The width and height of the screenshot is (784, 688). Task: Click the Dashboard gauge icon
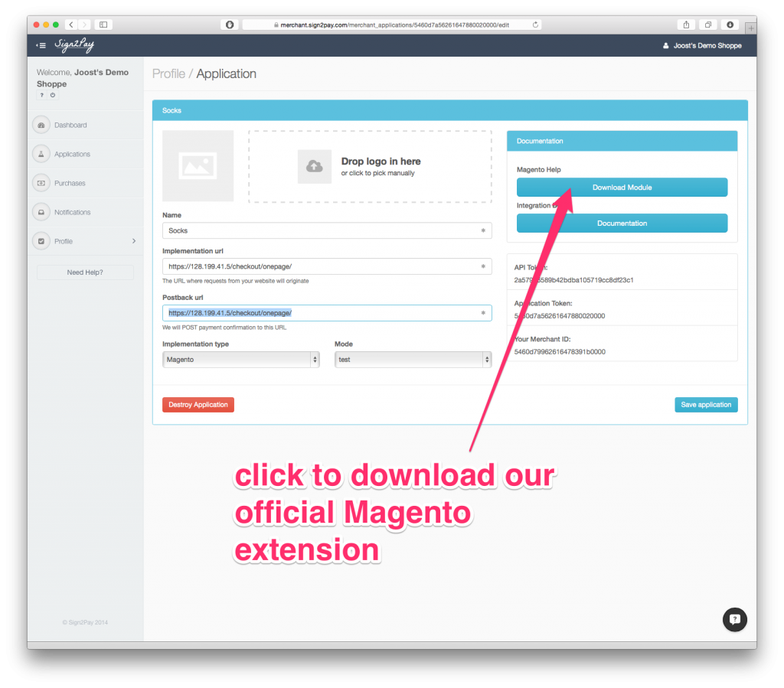click(41, 125)
